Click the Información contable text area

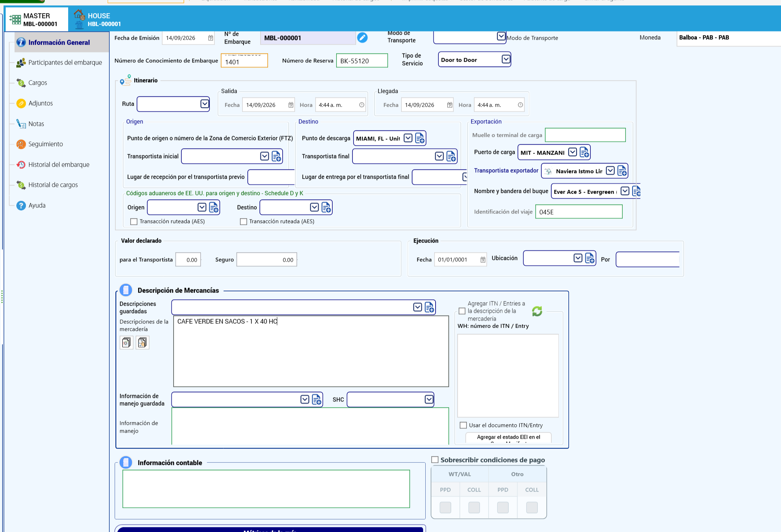266,489
